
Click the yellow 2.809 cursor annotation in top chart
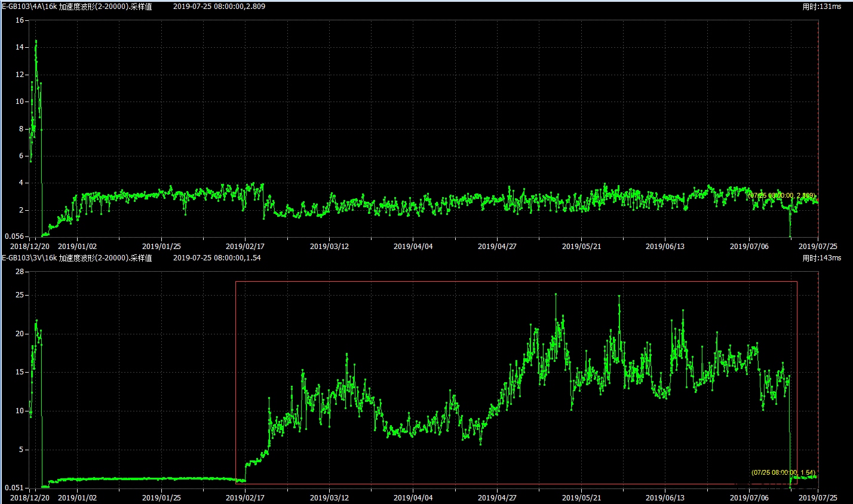point(781,195)
